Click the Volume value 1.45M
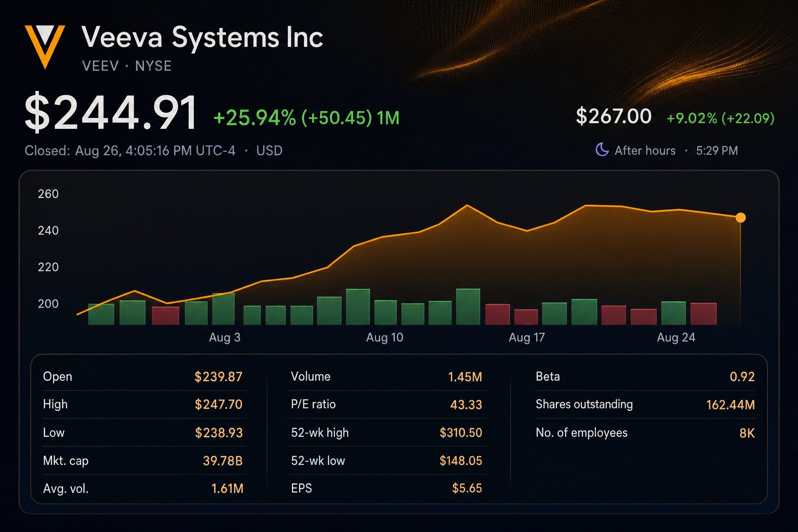The width and height of the screenshot is (798, 532). point(465,377)
